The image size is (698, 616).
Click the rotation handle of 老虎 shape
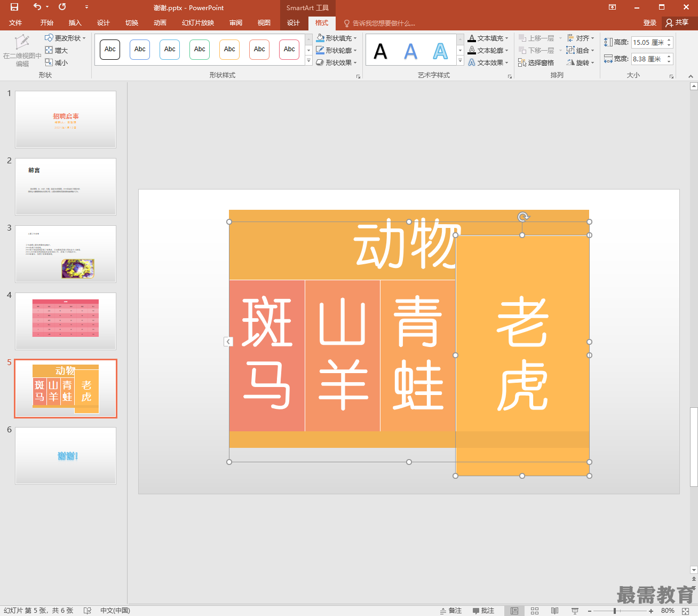coord(523,217)
